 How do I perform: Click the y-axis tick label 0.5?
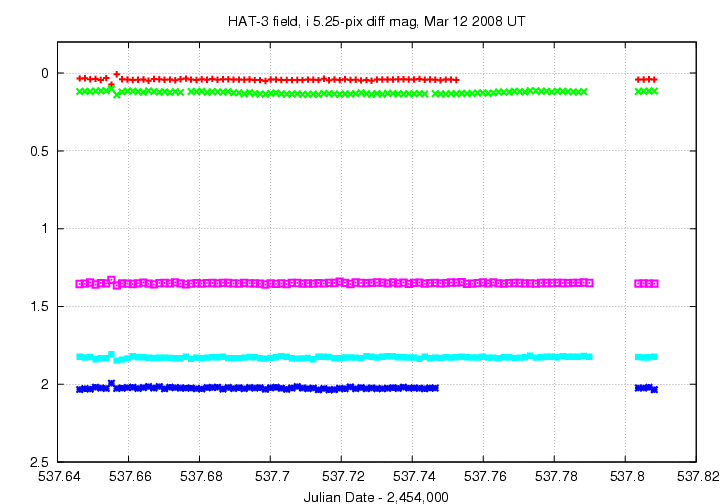point(39,151)
